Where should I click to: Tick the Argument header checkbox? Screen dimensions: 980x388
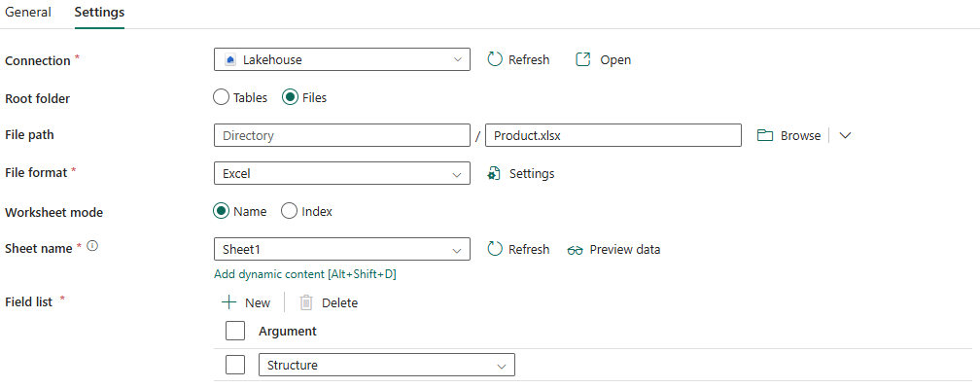pyautogui.click(x=235, y=331)
